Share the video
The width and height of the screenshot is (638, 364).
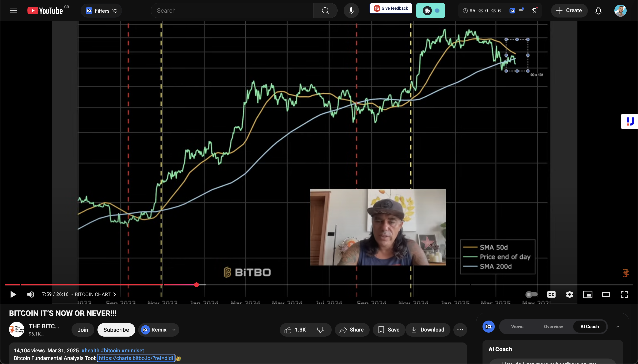point(352,330)
